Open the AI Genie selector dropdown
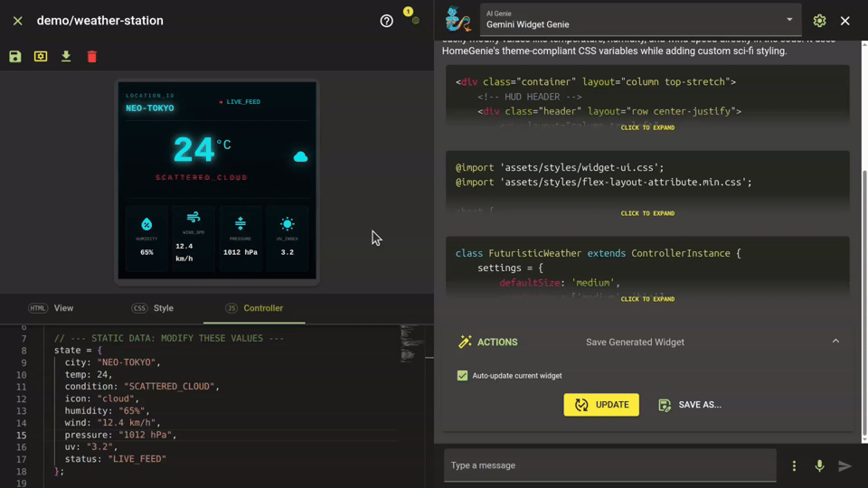Screen dimensions: 868x488 point(640,20)
